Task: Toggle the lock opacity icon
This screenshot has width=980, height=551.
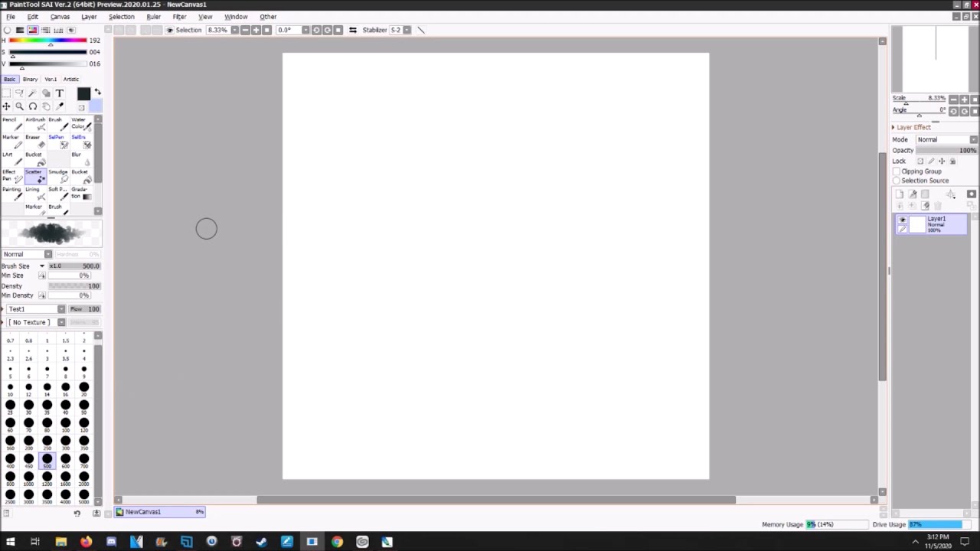Action: coord(920,161)
